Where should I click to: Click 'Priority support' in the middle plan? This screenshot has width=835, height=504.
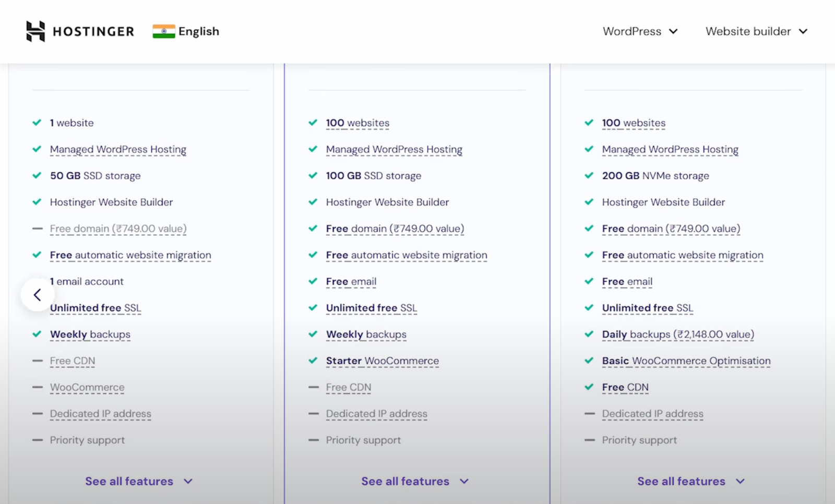363,440
